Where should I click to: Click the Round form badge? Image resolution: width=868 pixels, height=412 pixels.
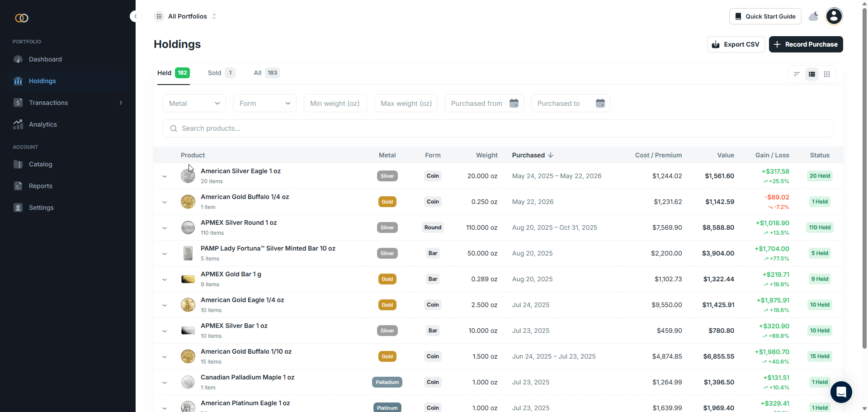click(x=433, y=227)
